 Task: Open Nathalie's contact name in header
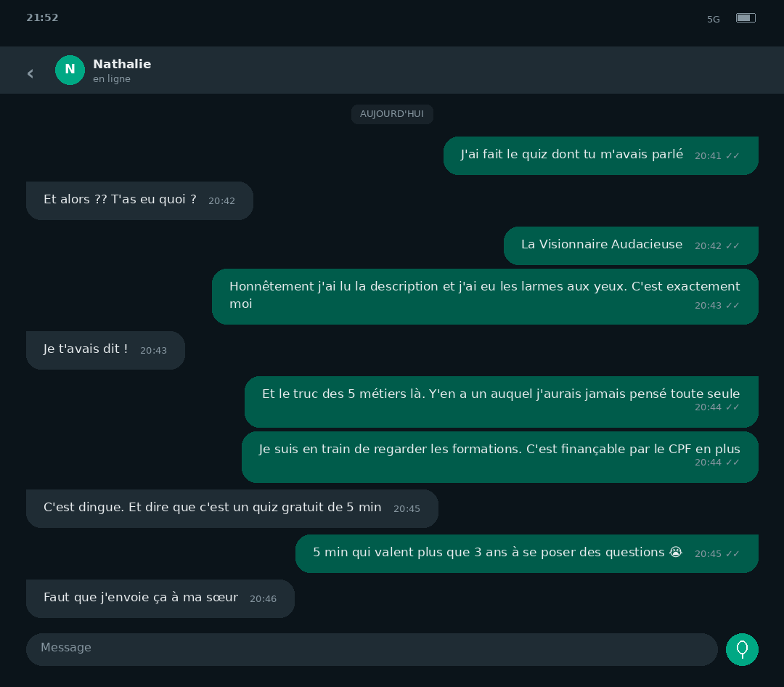(122, 64)
